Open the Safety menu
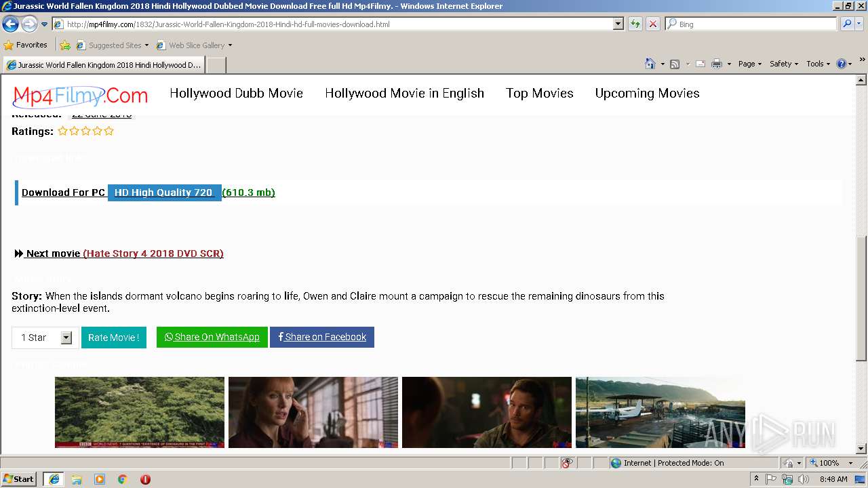This screenshot has width=868, height=488. point(783,64)
